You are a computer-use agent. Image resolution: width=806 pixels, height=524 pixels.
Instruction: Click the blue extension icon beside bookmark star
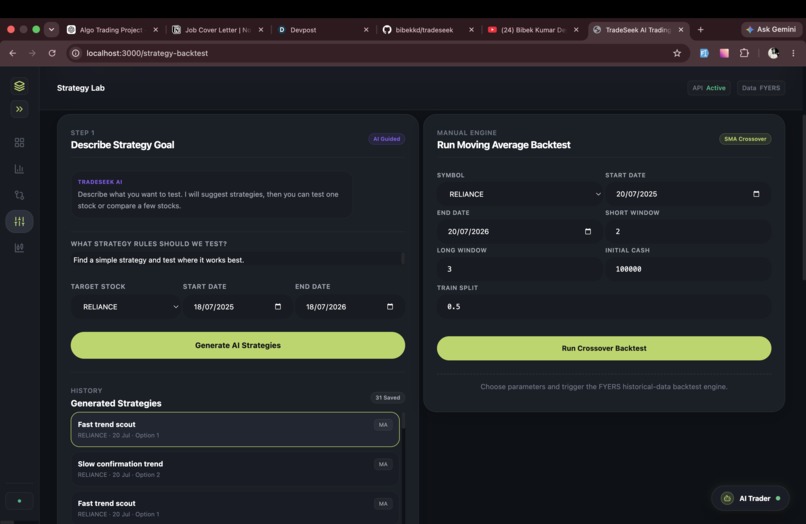point(704,53)
